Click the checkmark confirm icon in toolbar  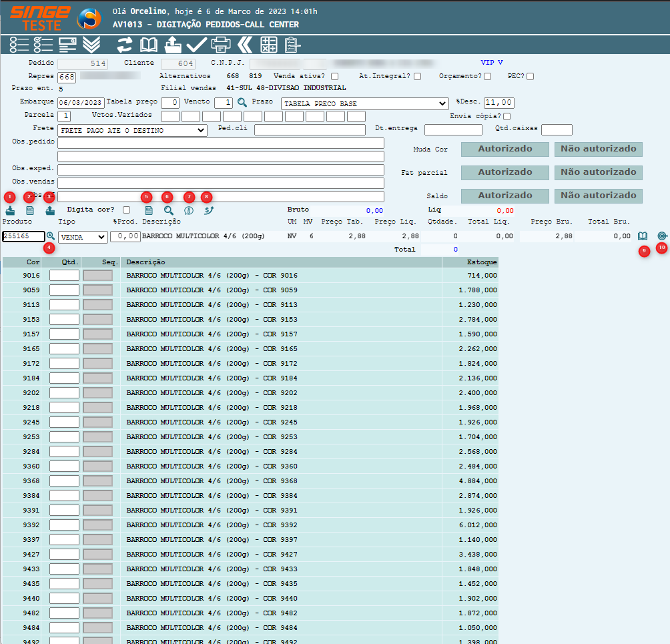(196, 45)
